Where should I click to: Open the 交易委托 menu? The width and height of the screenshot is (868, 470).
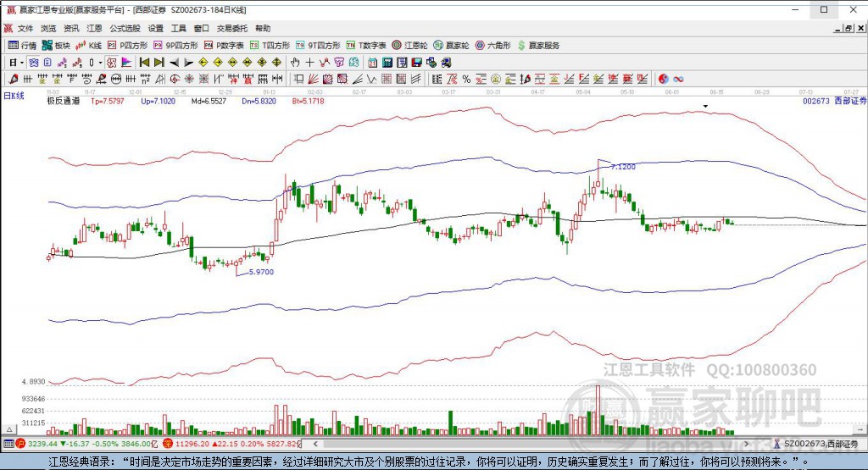pos(232,28)
